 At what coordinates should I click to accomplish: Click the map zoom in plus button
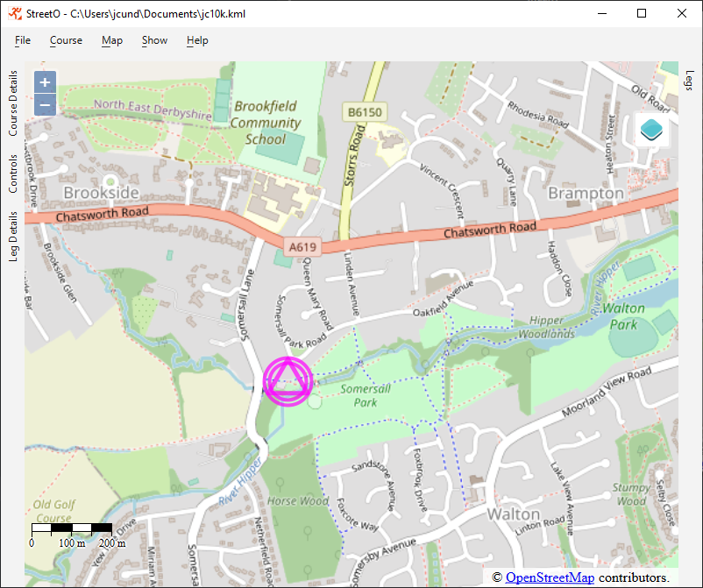pos(45,82)
